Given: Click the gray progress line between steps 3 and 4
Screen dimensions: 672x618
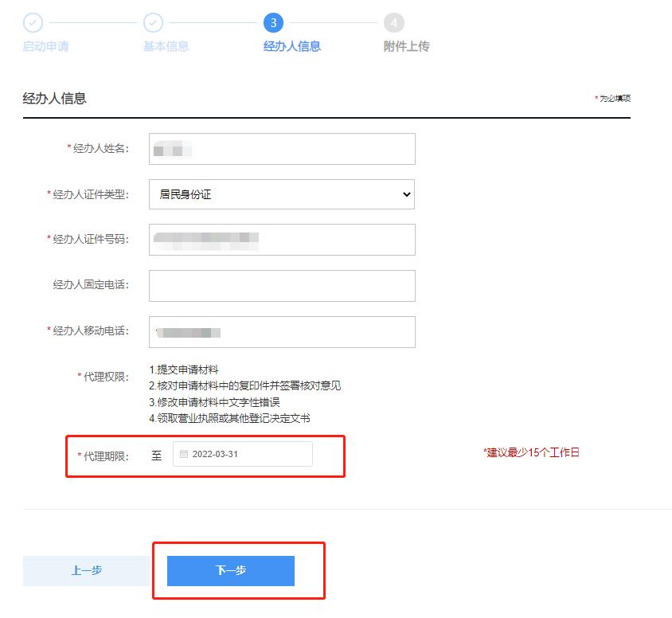Looking at the screenshot, I should pos(335,24).
